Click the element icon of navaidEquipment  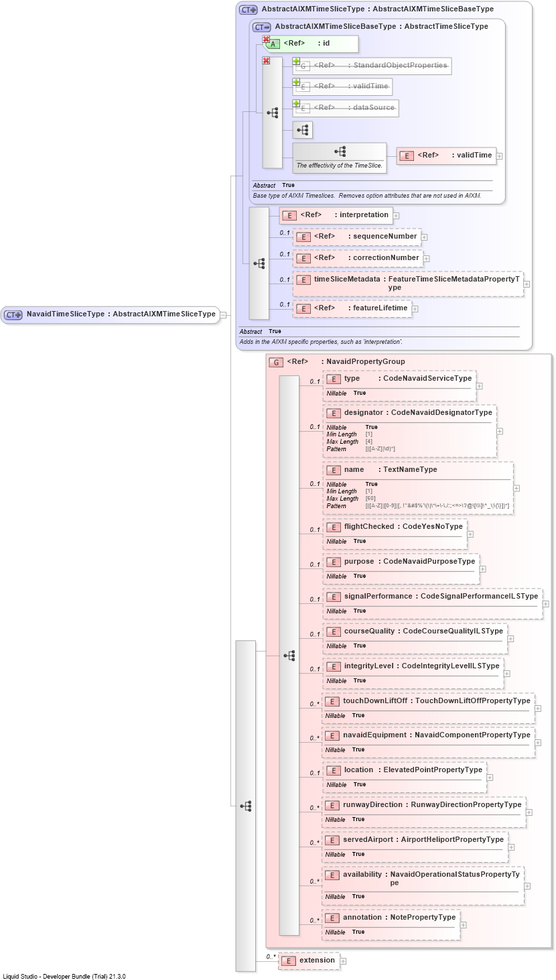(x=332, y=735)
